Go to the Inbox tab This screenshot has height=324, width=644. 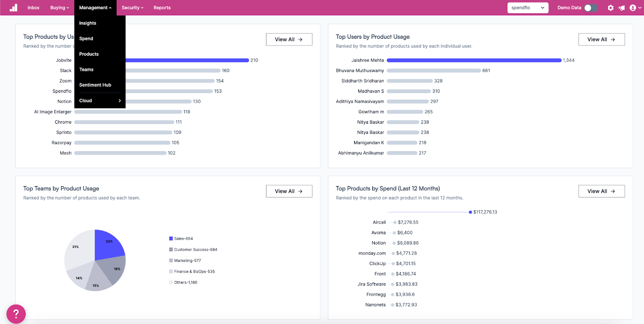click(x=33, y=8)
